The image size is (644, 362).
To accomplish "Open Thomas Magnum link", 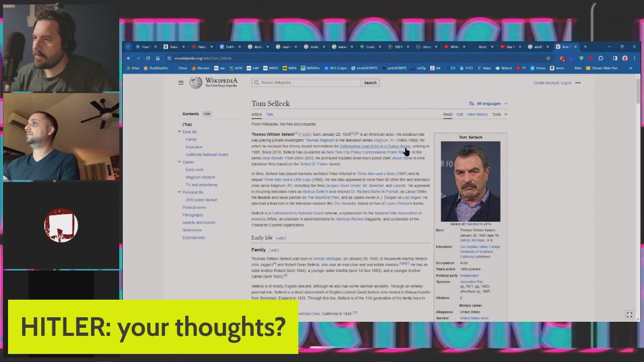I will [x=319, y=140].
